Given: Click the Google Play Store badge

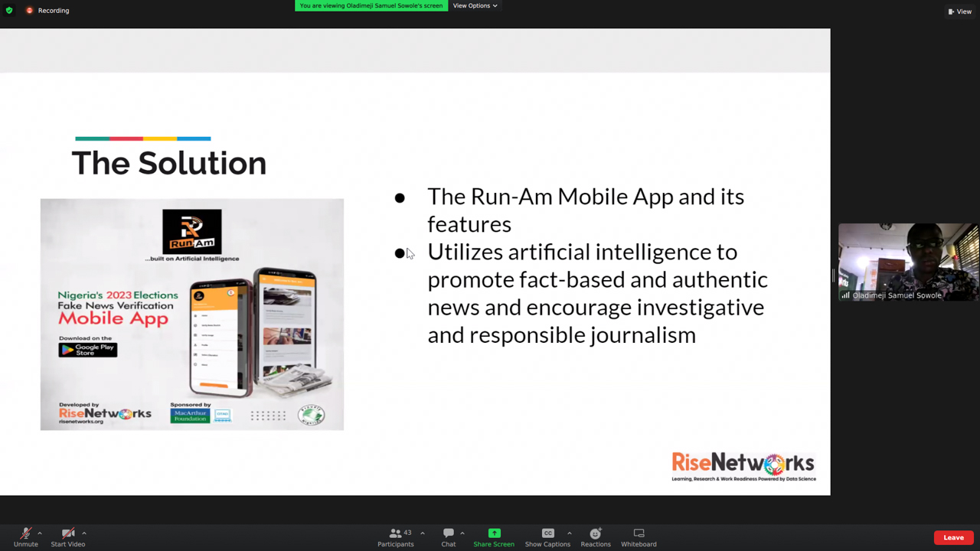Looking at the screenshot, I should coord(88,349).
